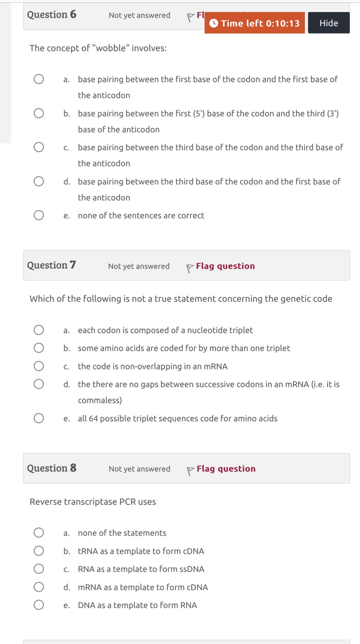Screen dimensions: 360x644
Task: Flag Question 7 for review
Action: (226, 266)
